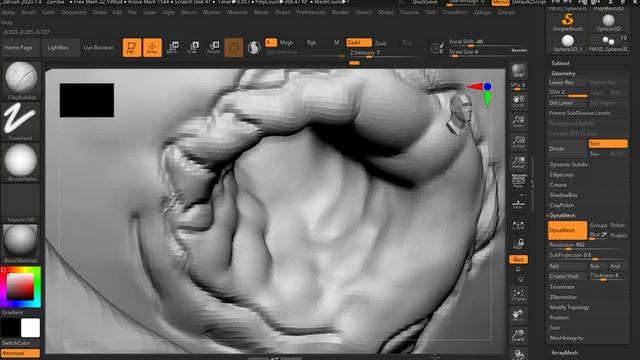Image resolution: width=640 pixels, height=360 pixels.
Task: Click the Zoom navigation icon
Action: [518, 121]
